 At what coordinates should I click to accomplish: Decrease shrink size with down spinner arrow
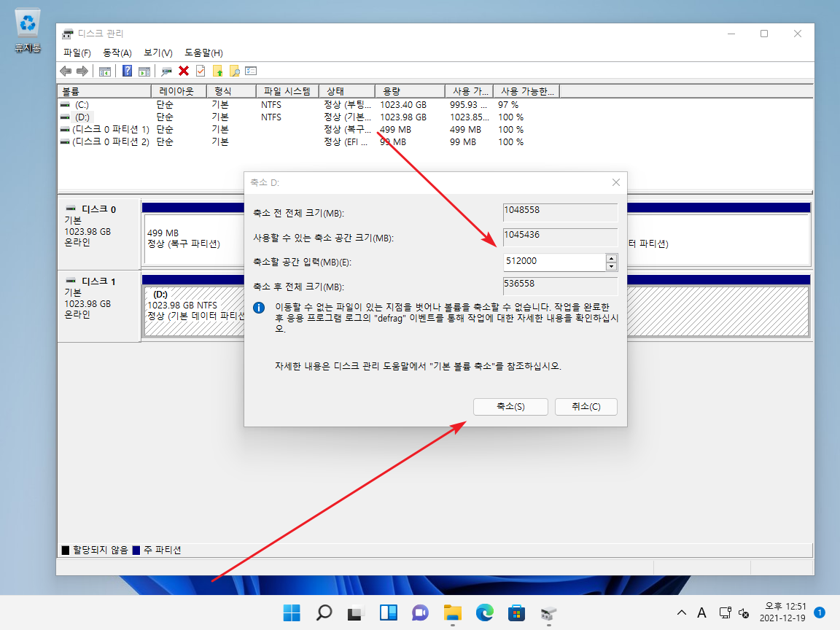(611, 266)
